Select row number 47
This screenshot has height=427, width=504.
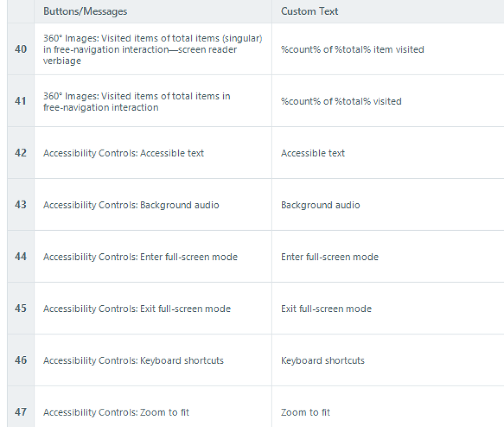[21, 412]
